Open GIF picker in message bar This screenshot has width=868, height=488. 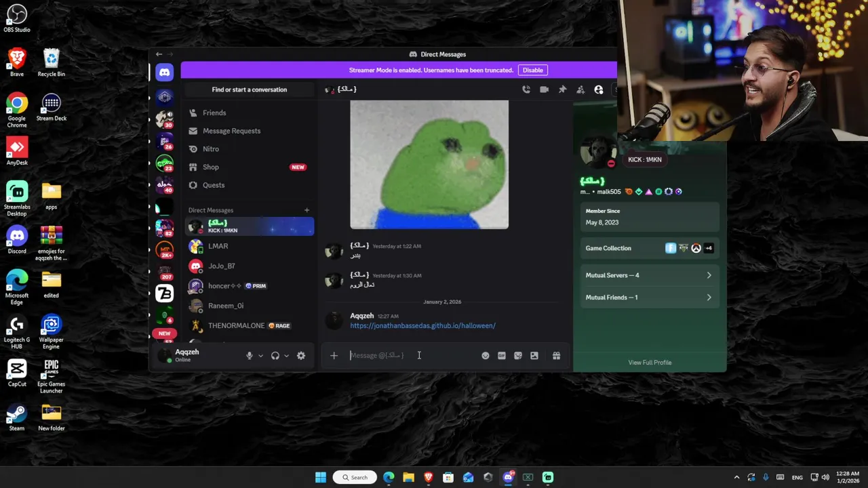502,355
